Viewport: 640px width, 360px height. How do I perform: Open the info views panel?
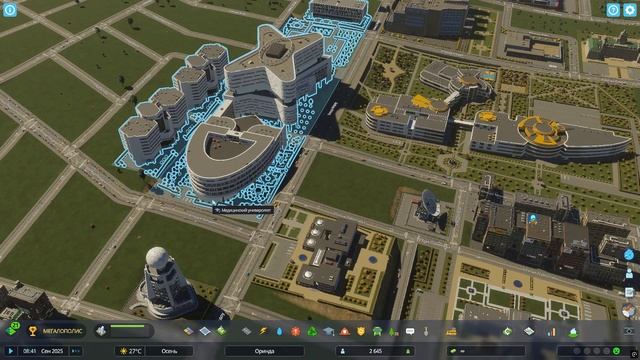(x=10, y=10)
